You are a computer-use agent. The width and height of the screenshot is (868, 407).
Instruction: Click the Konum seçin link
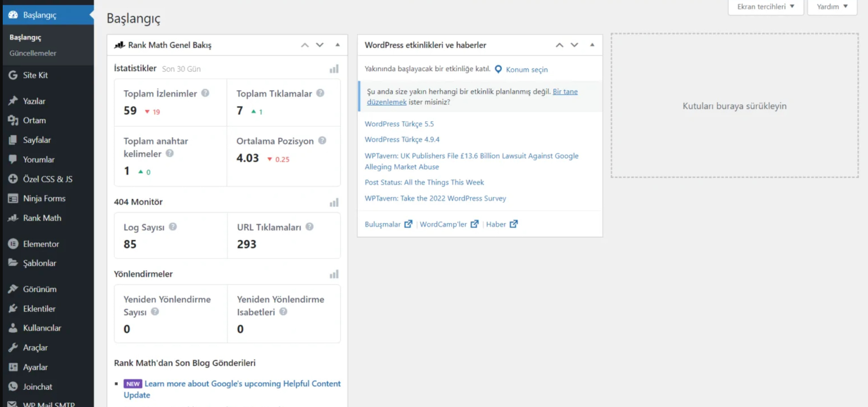(x=526, y=69)
